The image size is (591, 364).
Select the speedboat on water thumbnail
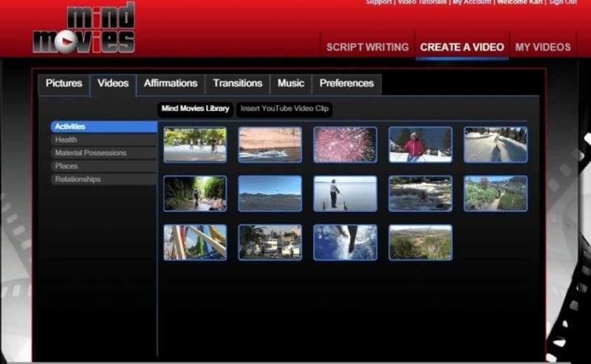[x=270, y=145]
